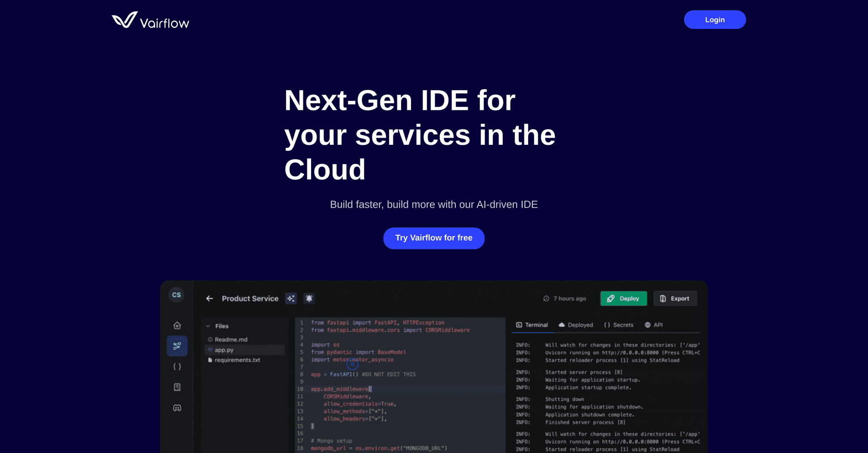This screenshot has width=868, height=453.
Task: Open the home icon in sidebar
Action: point(177,325)
